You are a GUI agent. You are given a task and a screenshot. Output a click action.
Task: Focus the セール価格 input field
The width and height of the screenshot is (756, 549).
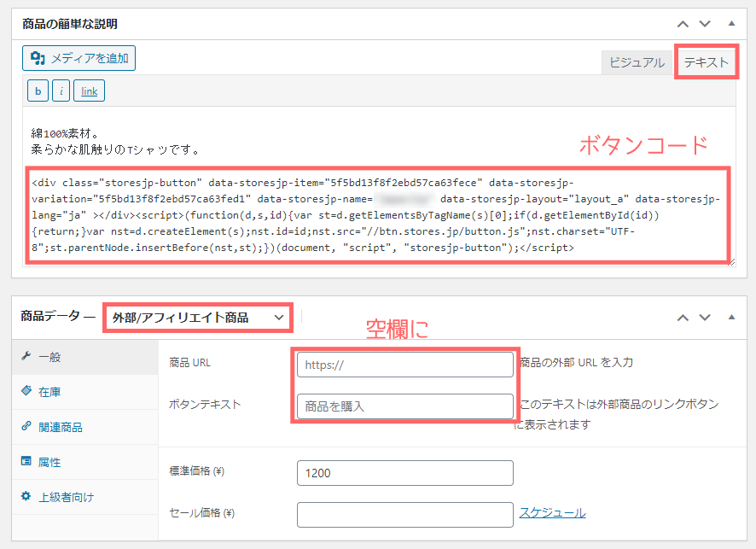405,515
